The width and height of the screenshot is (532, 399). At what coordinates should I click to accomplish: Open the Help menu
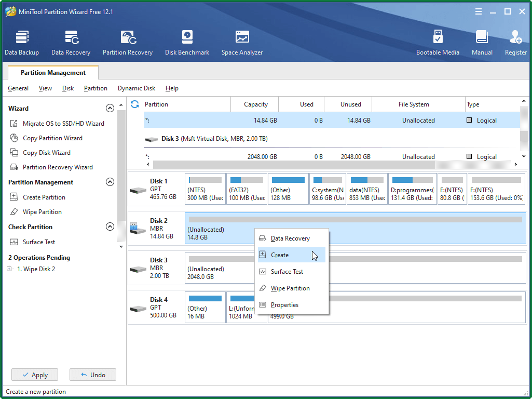click(x=172, y=88)
